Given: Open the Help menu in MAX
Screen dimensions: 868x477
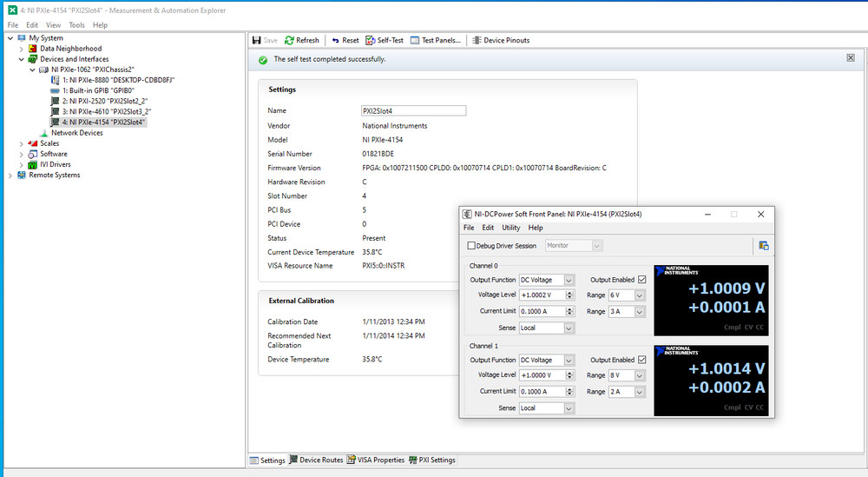Looking at the screenshot, I should pos(100,25).
